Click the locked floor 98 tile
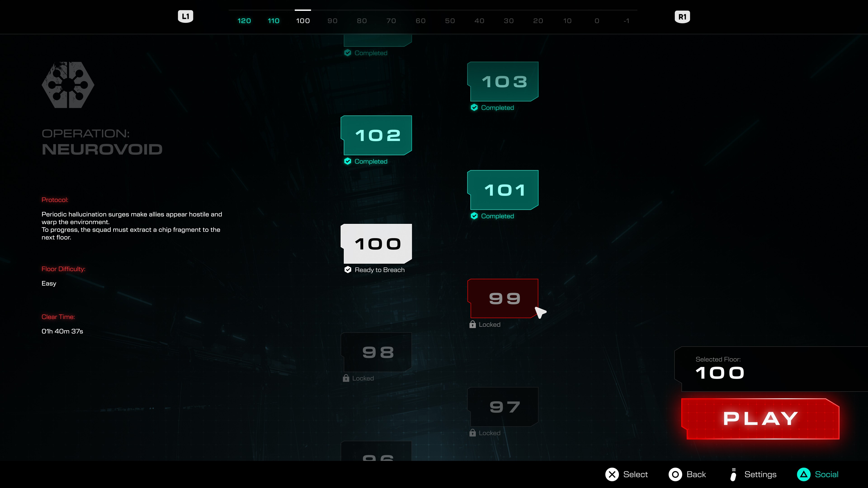 377,352
